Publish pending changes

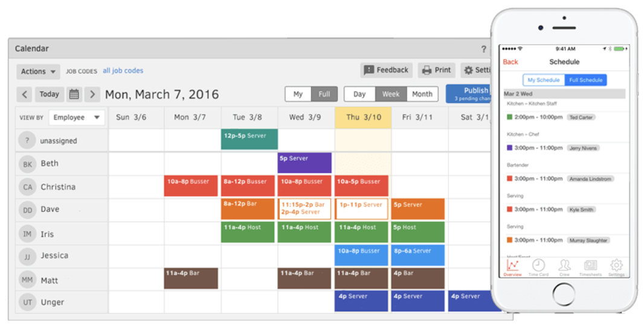pyautogui.click(x=469, y=94)
